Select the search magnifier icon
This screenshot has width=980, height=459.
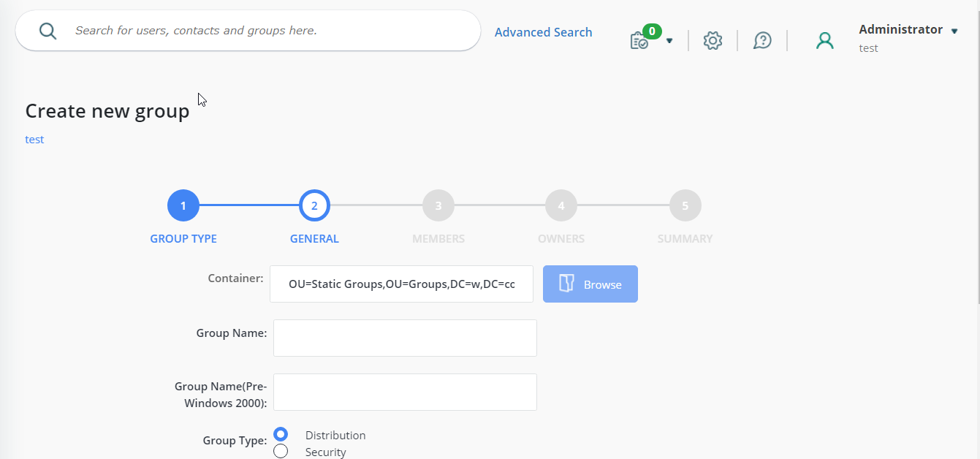pyautogui.click(x=47, y=31)
